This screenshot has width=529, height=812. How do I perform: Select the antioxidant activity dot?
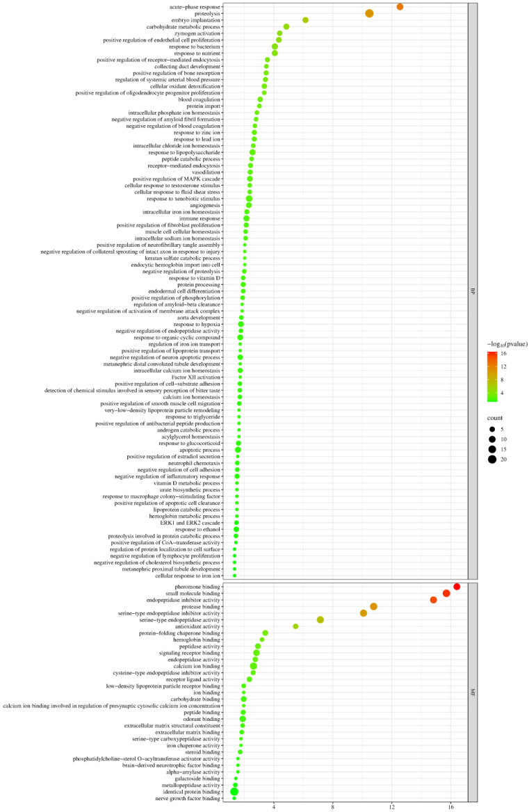pos(295,626)
